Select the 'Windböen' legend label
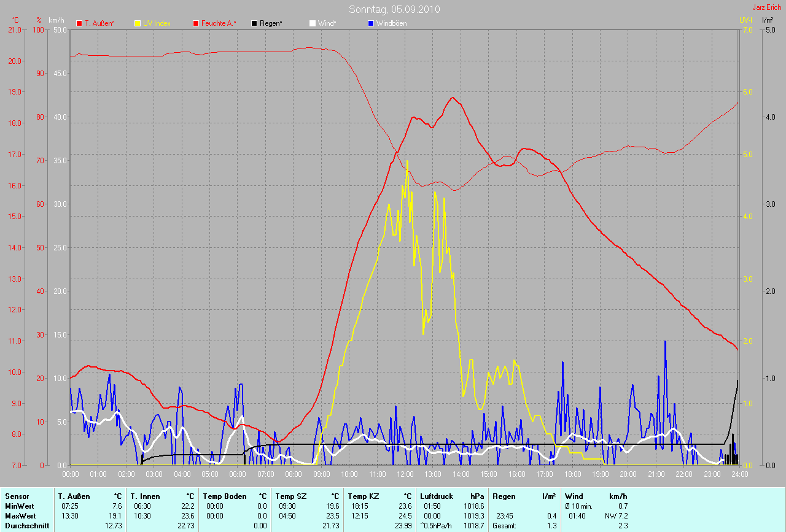The width and height of the screenshot is (786, 532). (391, 23)
